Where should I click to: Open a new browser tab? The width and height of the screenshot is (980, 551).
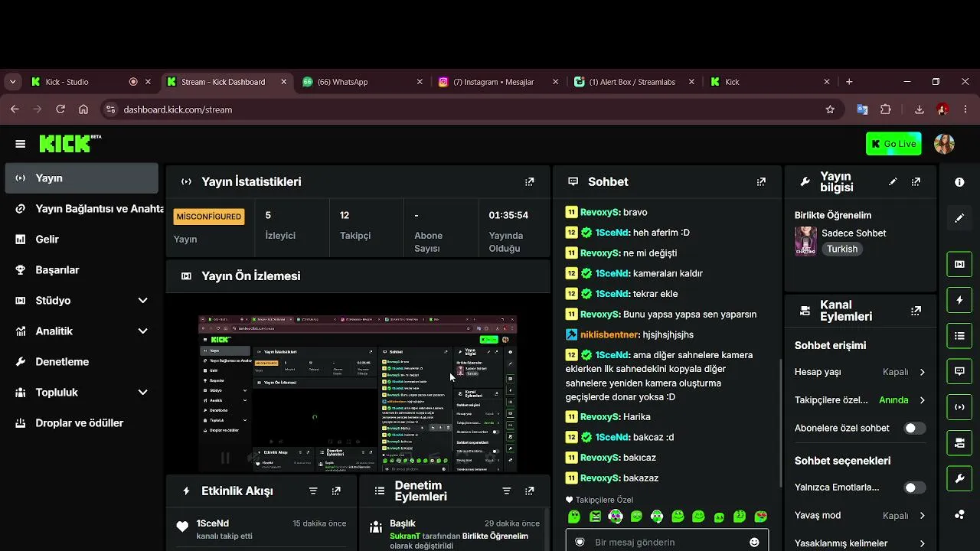point(849,82)
